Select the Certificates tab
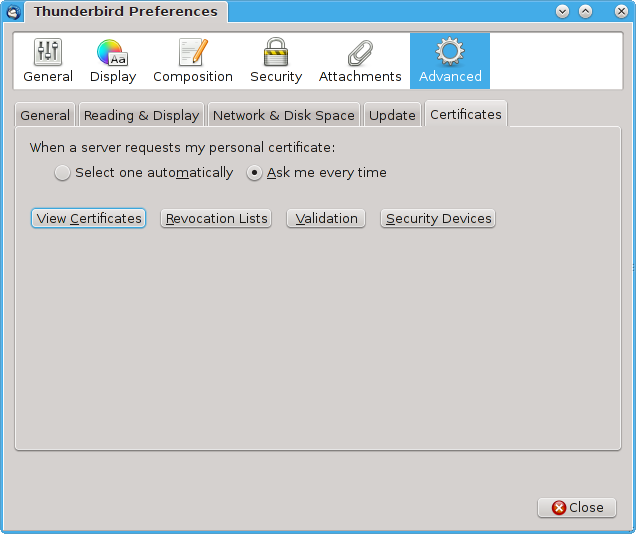Screen dimensions: 636x534 466,114
